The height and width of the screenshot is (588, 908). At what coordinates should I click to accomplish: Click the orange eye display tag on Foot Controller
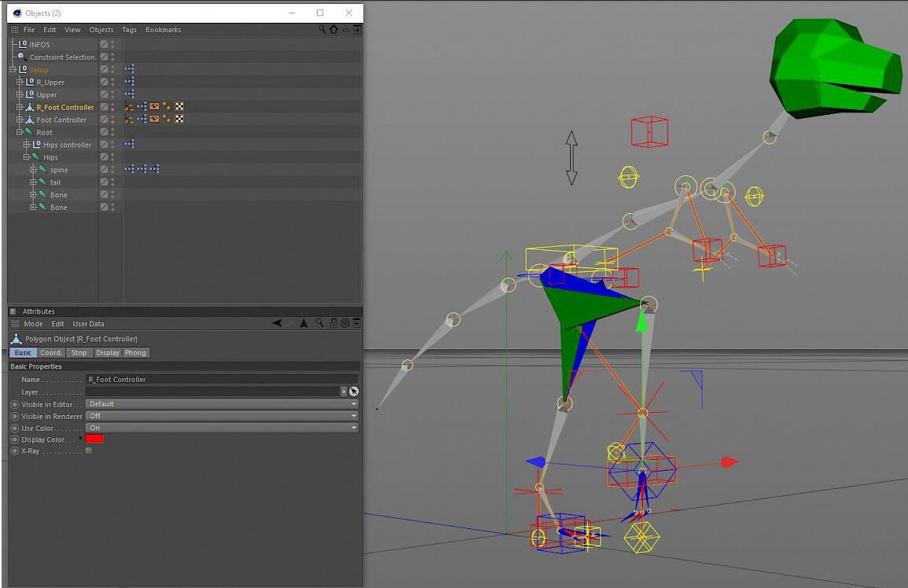[154, 119]
